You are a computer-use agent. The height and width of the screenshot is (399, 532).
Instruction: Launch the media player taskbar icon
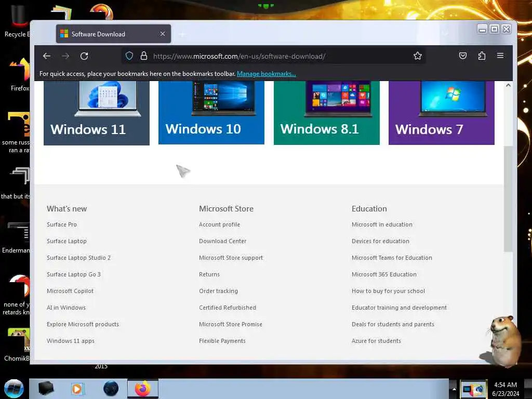pyautogui.click(x=77, y=389)
